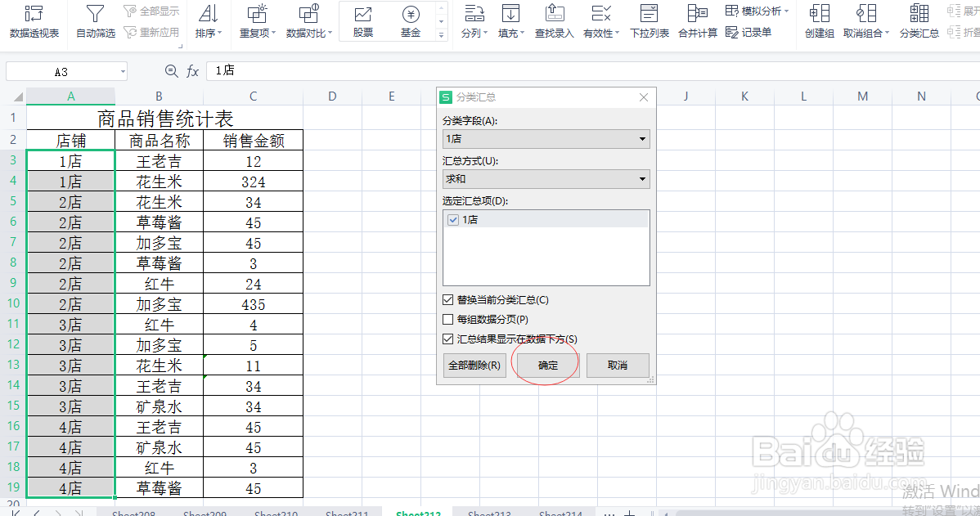
Task: Select the 基金 fund data type
Action: tap(411, 20)
